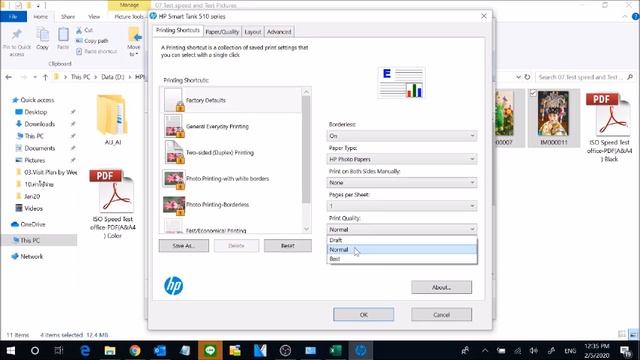Select the Factory Defaults shortcut icon
The height and width of the screenshot is (360, 640).
[x=173, y=100]
